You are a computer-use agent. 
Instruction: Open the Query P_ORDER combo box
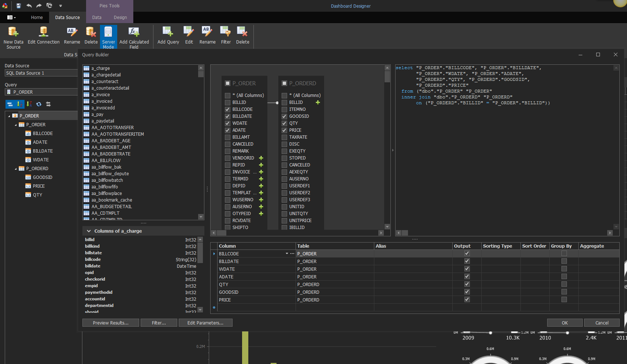[x=41, y=92]
